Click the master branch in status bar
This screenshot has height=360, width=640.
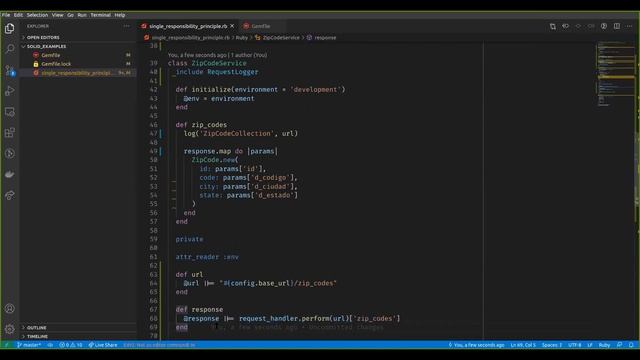(x=29, y=345)
